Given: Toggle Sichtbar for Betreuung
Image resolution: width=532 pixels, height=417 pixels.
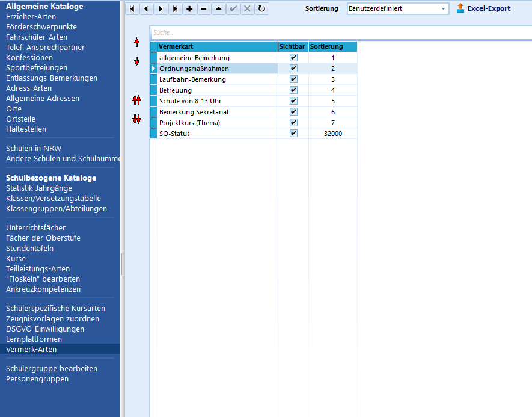Looking at the screenshot, I should coord(293,90).
